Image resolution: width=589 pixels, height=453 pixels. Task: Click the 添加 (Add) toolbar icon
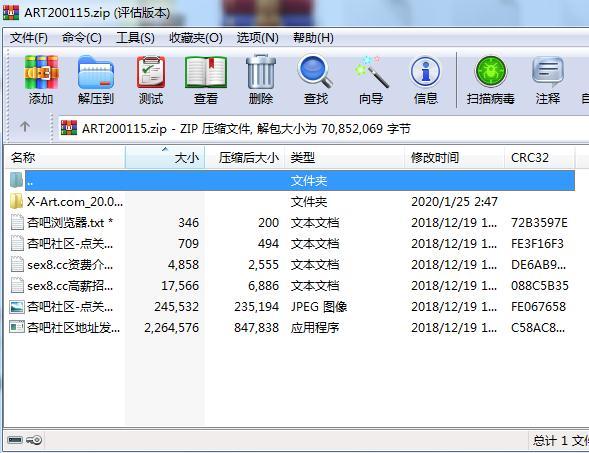pos(41,80)
